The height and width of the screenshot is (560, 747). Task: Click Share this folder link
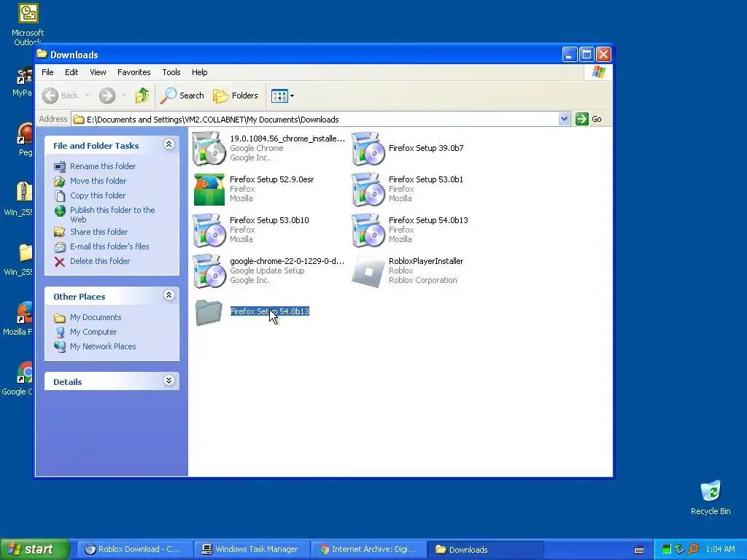tap(98, 232)
